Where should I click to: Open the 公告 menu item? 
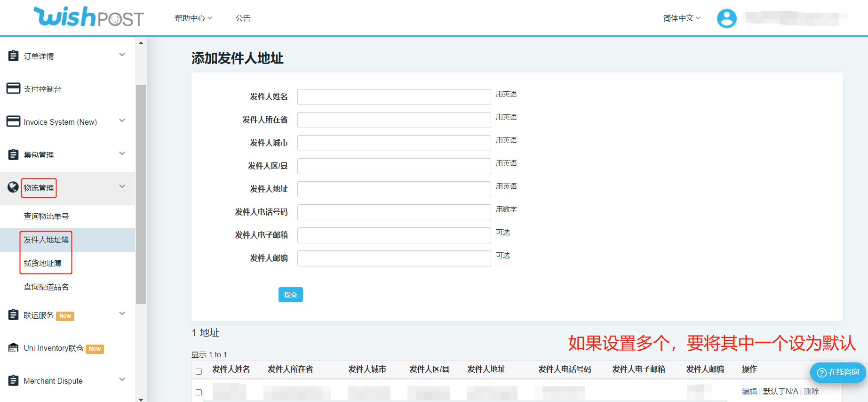[243, 18]
